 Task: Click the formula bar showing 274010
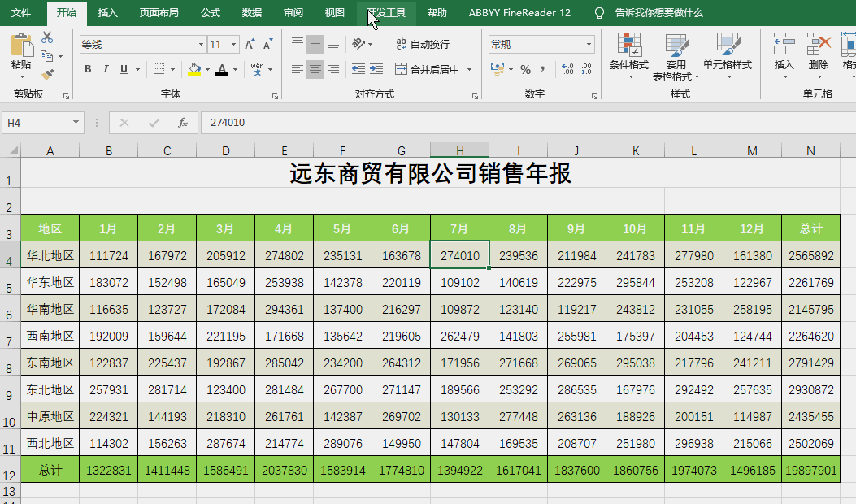coord(528,123)
